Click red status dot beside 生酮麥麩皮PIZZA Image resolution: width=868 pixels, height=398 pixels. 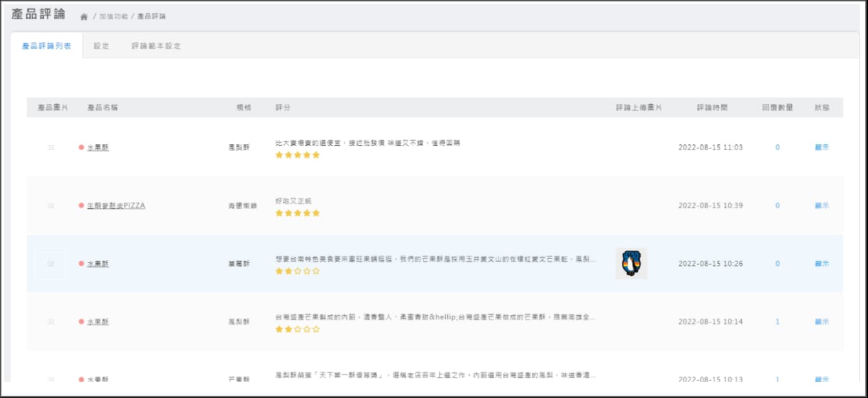click(x=81, y=206)
